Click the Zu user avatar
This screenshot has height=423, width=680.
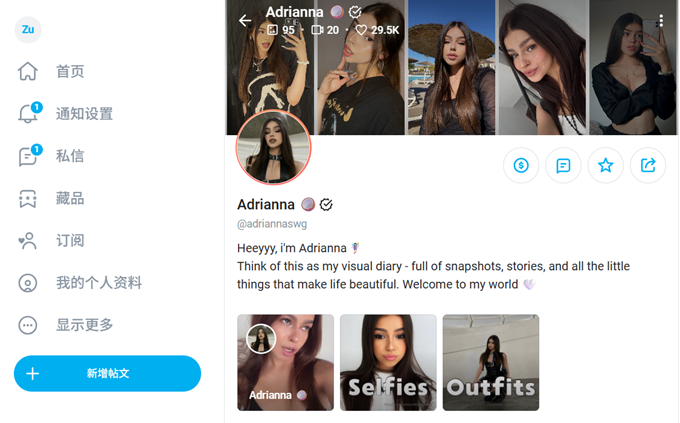pos(28,29)
